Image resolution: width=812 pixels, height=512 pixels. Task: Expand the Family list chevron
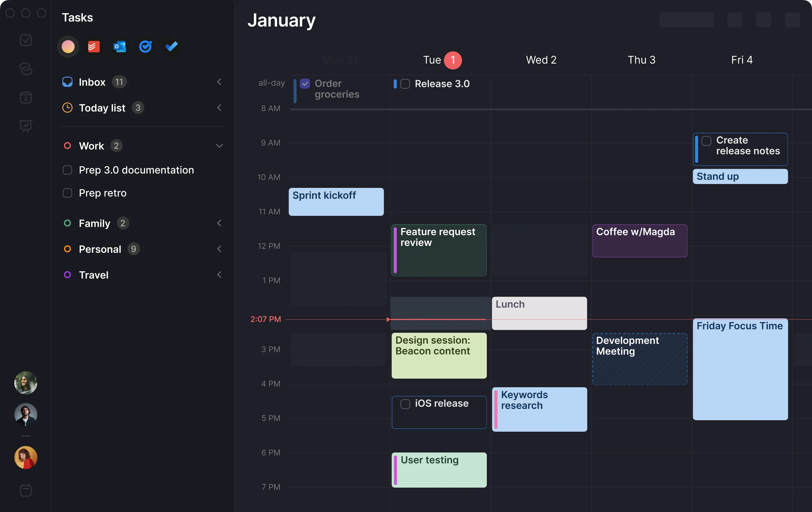pos(219,223)
